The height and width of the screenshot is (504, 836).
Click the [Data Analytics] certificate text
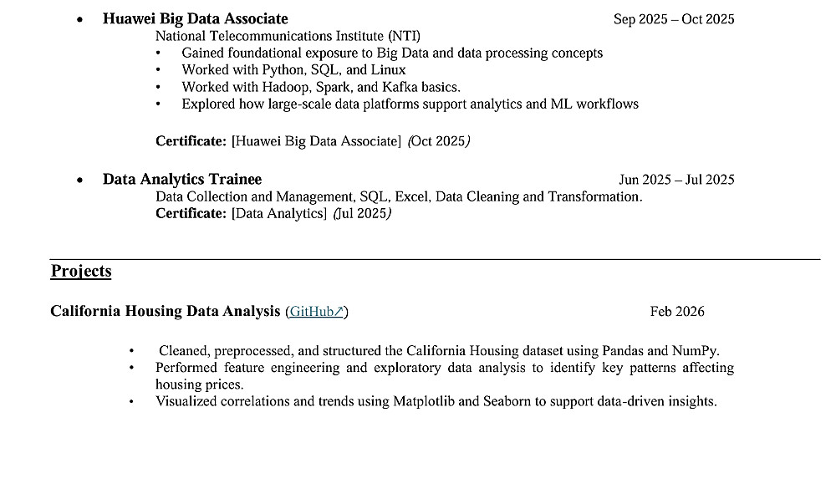(278, 214)
